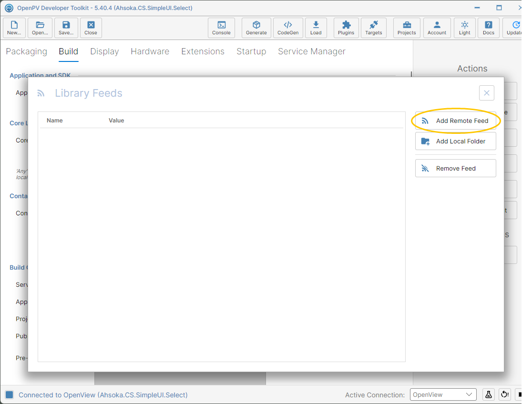Click the Value column header
Viewport: 532px width, 404px height.
tap(116, 121)
